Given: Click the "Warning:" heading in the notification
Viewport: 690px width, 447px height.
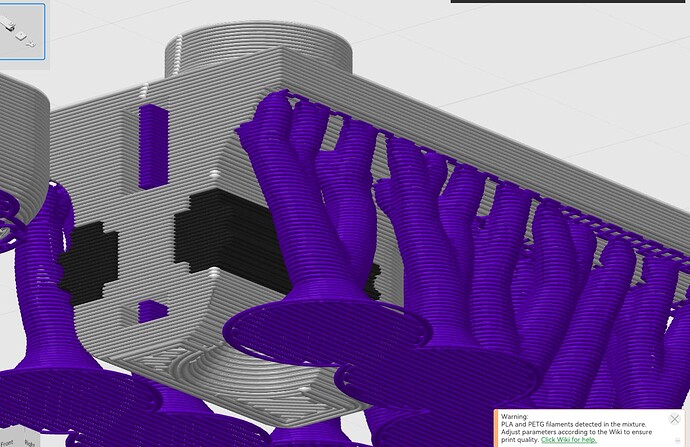Looking at the screenshot, I should click(514, 415).
